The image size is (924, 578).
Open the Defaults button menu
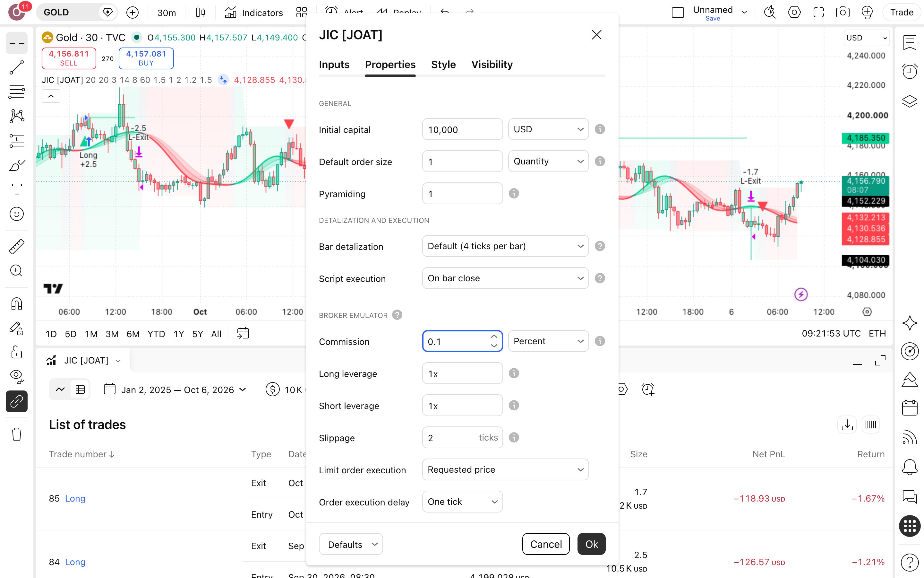(351, 544)
